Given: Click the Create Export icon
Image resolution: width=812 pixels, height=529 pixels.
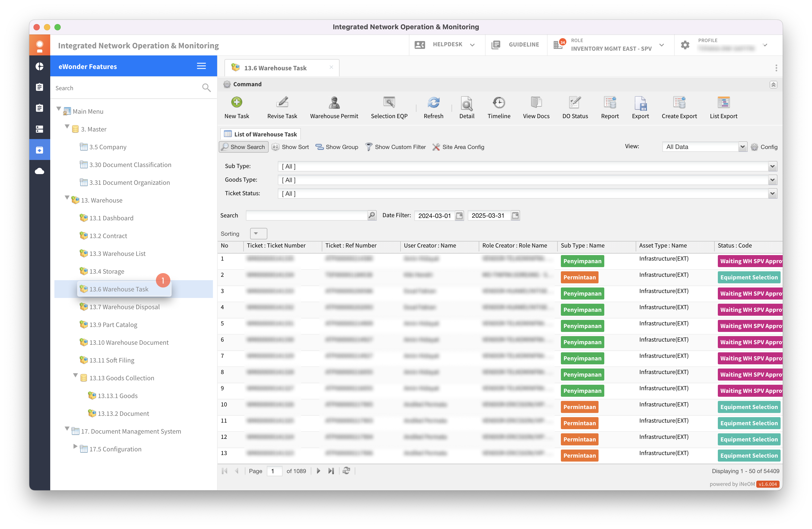Looking at the screenshot, I should point(679,103).
